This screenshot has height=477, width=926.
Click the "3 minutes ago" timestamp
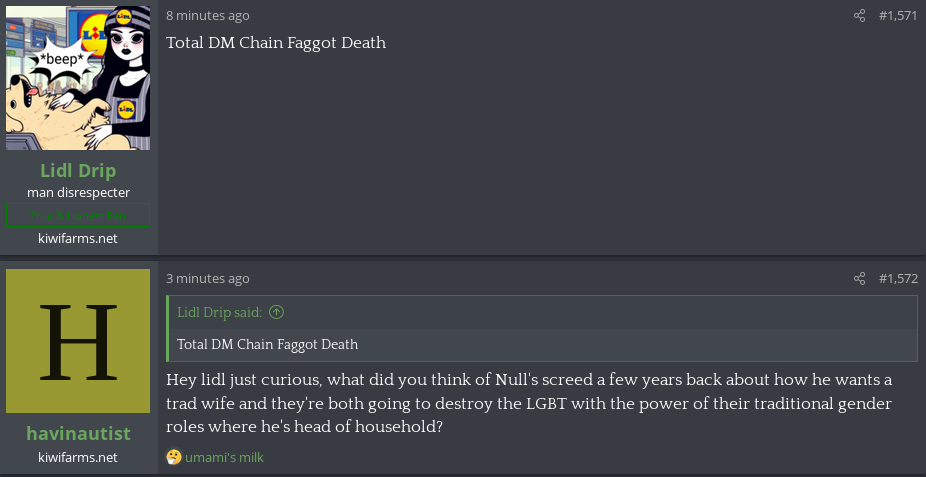(208, 278)
